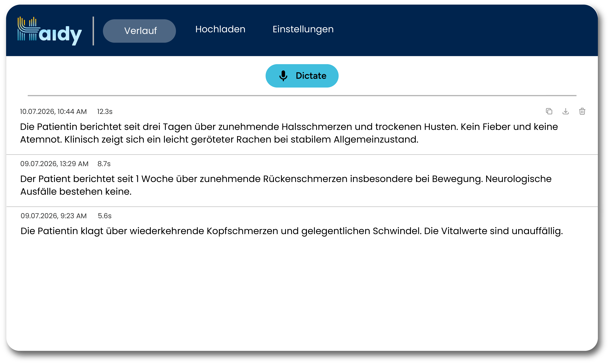Click the 12.3s duration label
This screenshot has width=610, height=364.
(105, 112)
